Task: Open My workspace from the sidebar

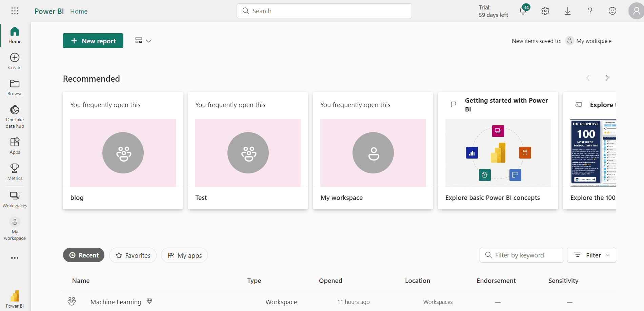Action: (x=15, y=229)
